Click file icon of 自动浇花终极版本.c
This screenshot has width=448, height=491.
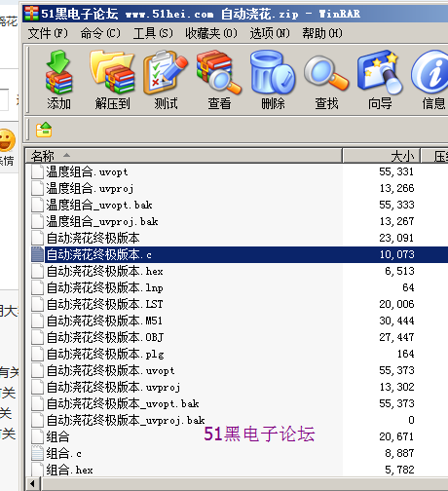click(x=37, y=254)
